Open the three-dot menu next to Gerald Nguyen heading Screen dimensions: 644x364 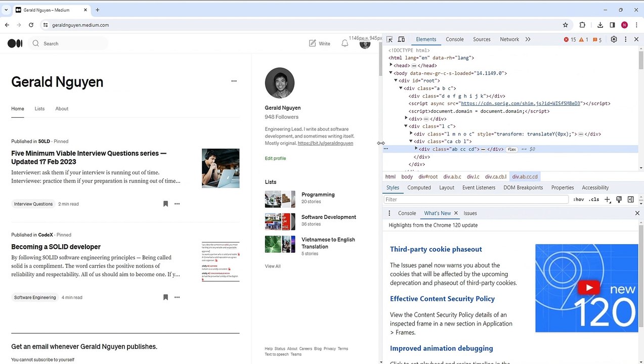point(234,81)
